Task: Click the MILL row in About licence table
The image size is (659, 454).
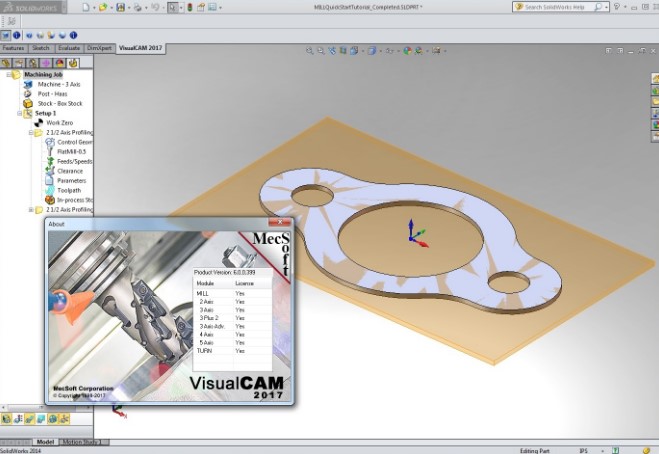Action: point(232,293)
